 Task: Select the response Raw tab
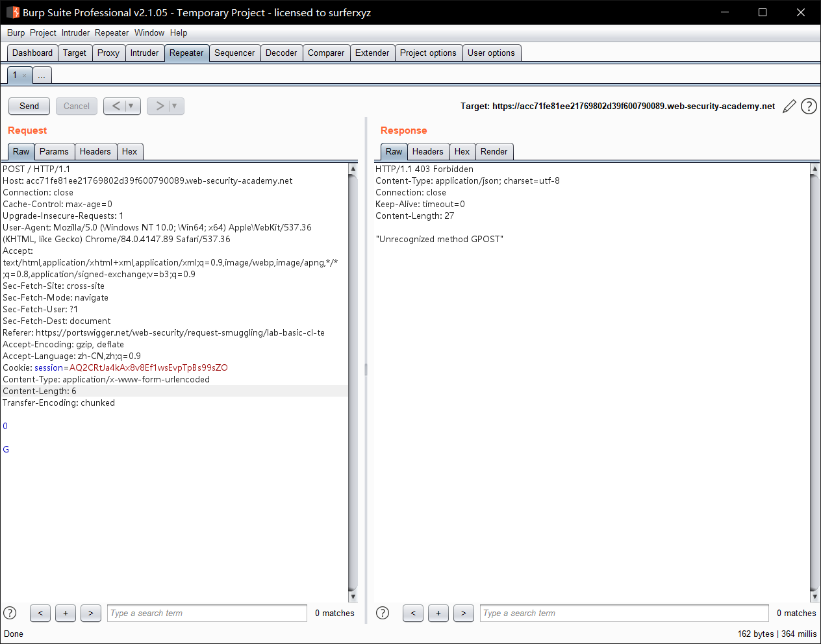[394, 152]
